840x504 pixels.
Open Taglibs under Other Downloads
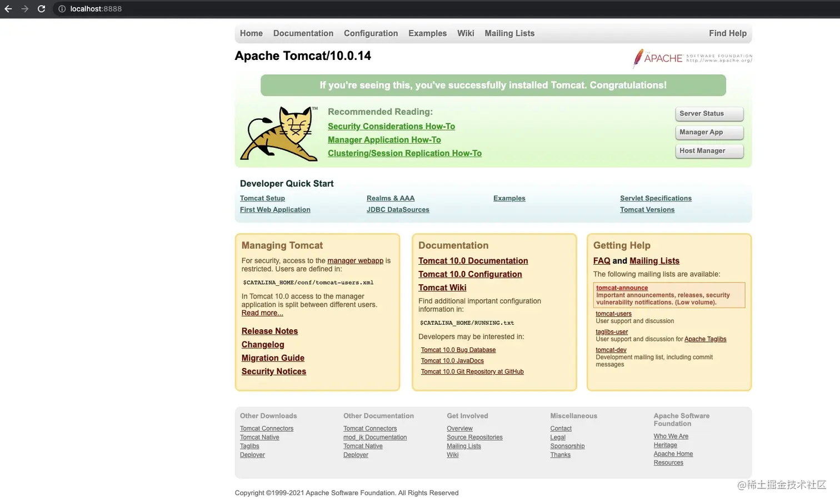(249, 446)
